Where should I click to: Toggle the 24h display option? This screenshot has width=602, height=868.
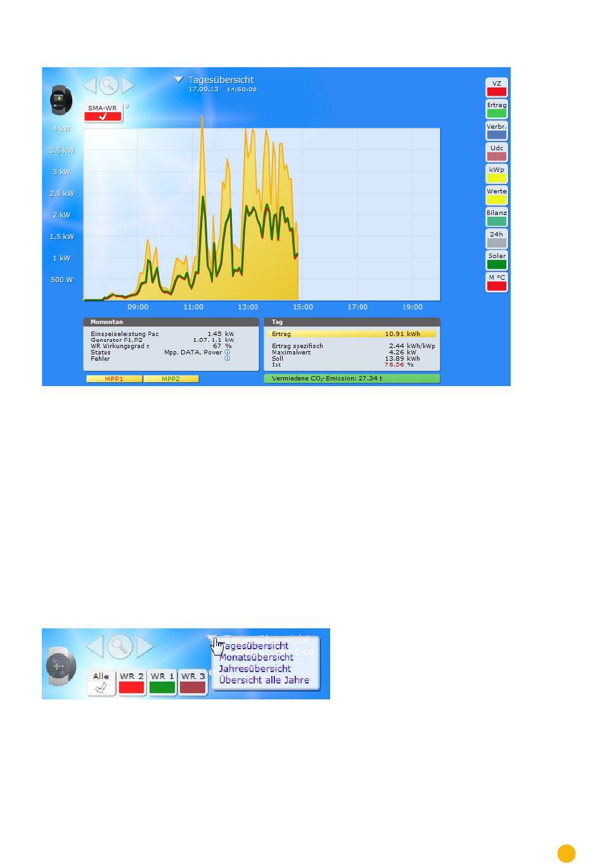pyautogui.click(x=497, y=238)
